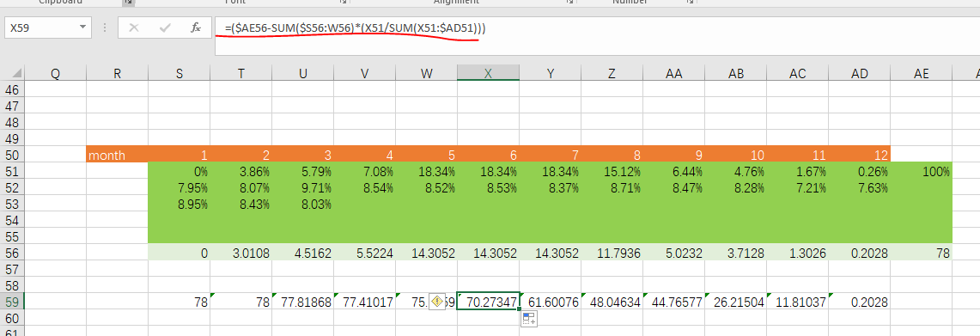This screenshot has height=336, width=980.
Task: Click the Name Box showing X59
Action: pos(40,28)
